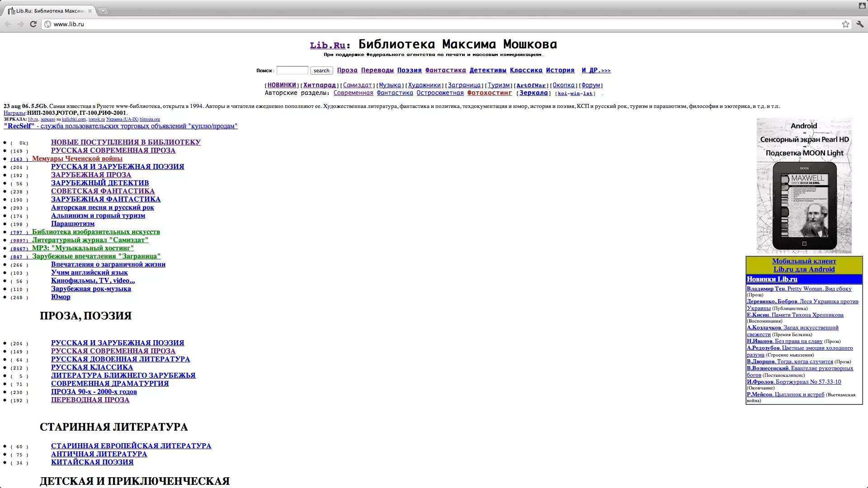The image size is (868, 488).
Task: Open Владимир Тен Pretty Woman entry
Action: coord(799,289)
